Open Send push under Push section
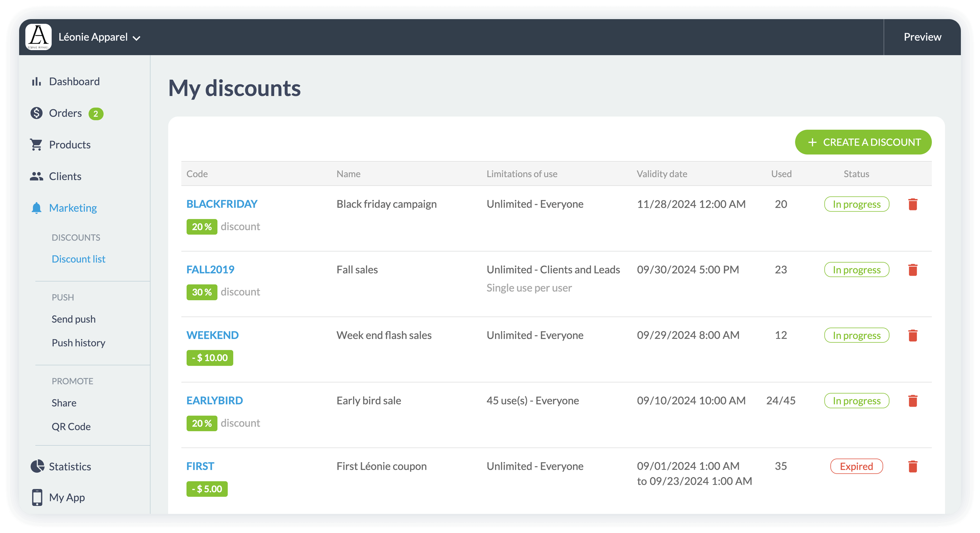This screenshot has width=980, height=533. coord(74,319)
